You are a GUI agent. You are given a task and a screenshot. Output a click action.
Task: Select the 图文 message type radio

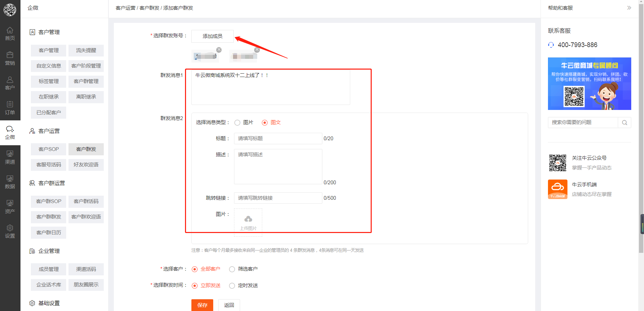coord(265,123)
